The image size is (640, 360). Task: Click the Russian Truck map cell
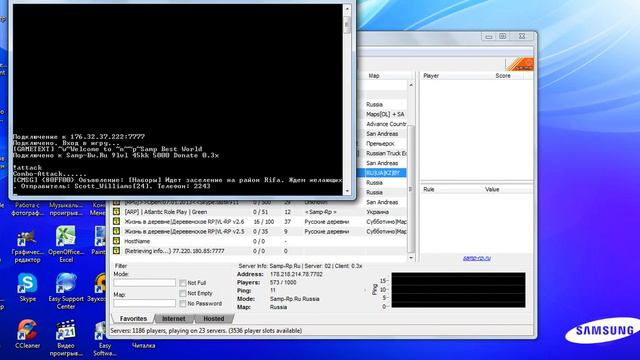click(x=386, y=153)
